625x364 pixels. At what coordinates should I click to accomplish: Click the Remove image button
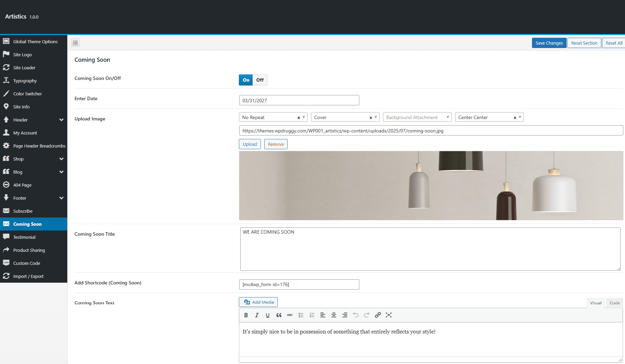tap(276, 144)
